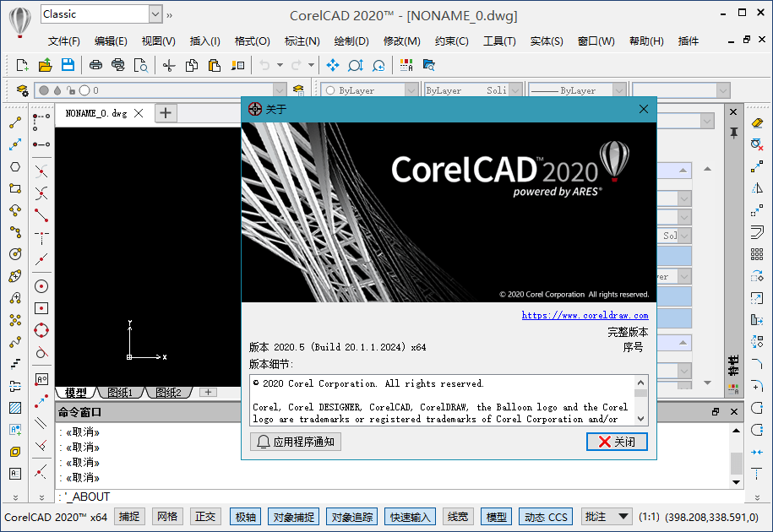The image size is (773, 532).
Task: Click the Print icon in the toolbar
Action: click(x=95, y=65)
